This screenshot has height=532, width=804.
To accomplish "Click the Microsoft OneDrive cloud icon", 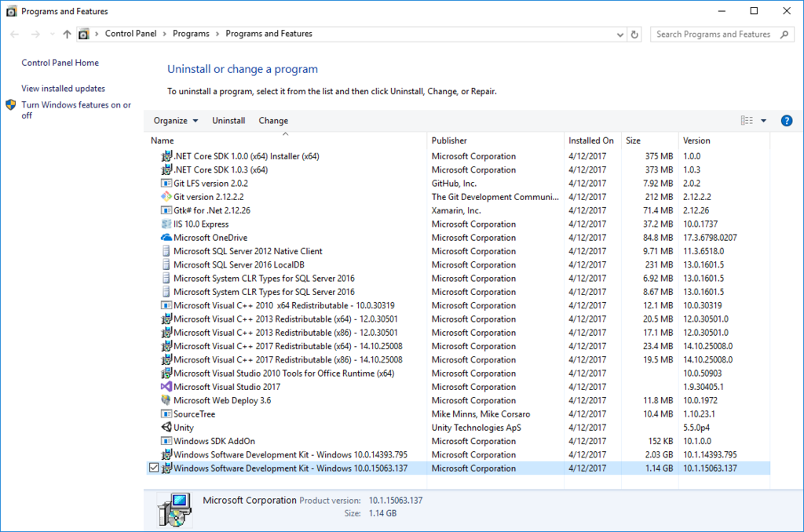I will pos(166,237).
